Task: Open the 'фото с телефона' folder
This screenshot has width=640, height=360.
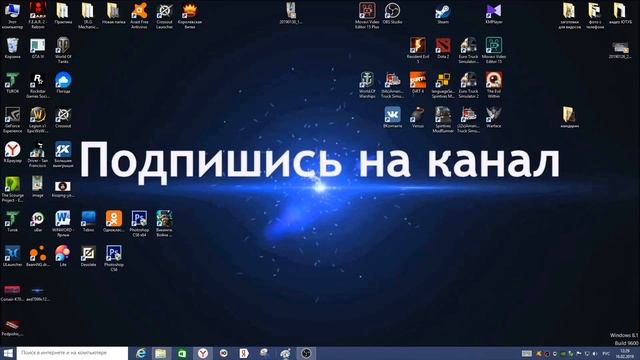Action: (595, 16)
